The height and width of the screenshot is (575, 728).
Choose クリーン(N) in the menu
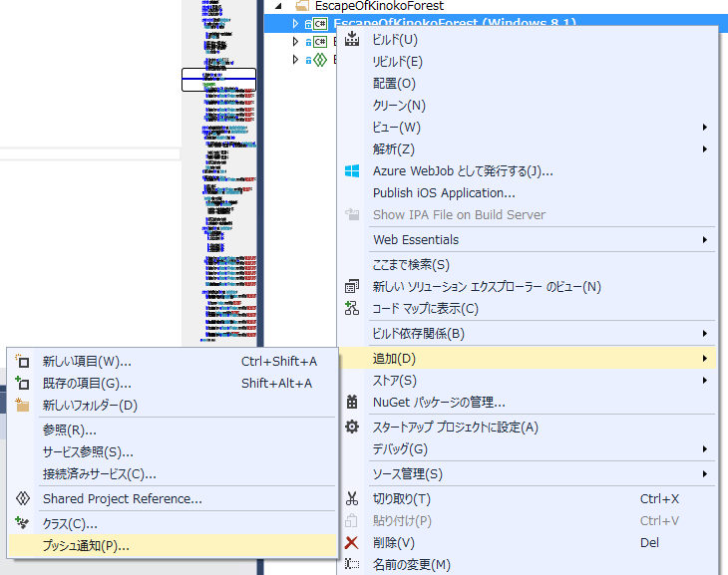tap(528, 106)
